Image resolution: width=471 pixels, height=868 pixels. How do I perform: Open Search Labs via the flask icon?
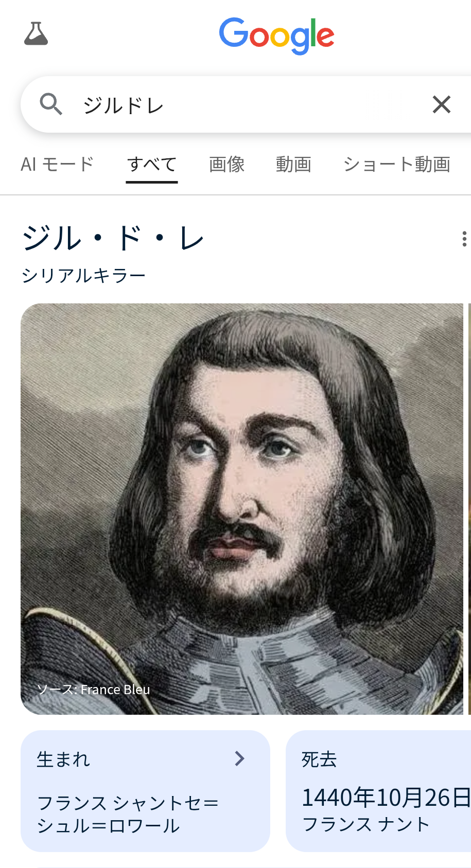coord(36,34)
